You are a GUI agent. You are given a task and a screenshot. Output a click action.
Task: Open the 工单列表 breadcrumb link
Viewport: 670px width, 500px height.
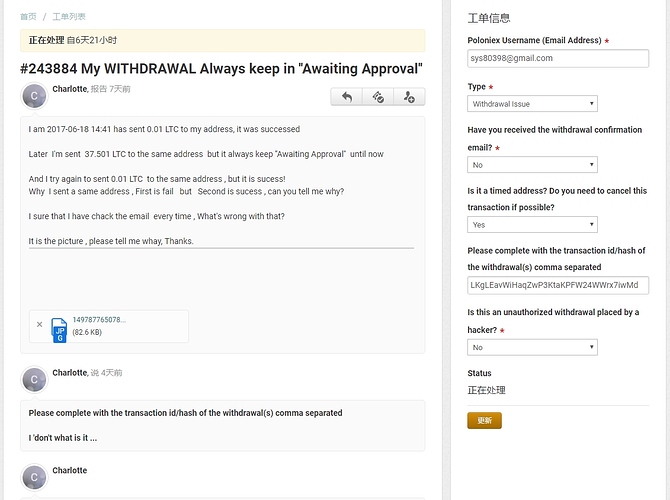[x=69, y=17]
